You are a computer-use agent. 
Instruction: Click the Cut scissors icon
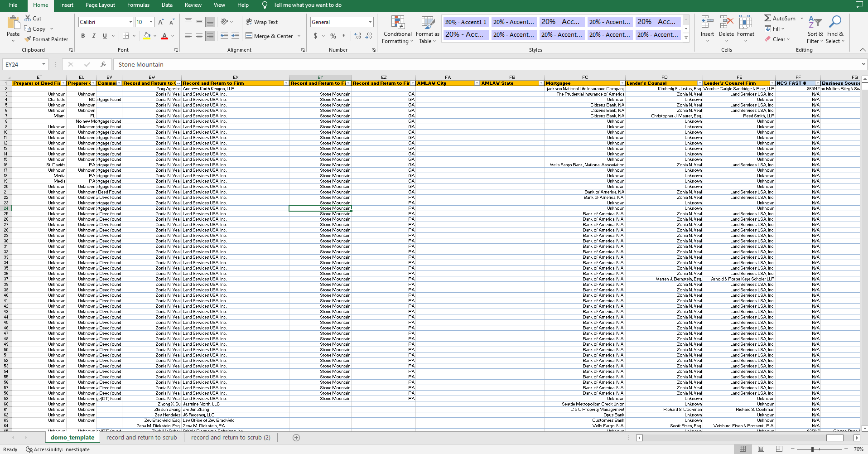[x=28, y=18]
